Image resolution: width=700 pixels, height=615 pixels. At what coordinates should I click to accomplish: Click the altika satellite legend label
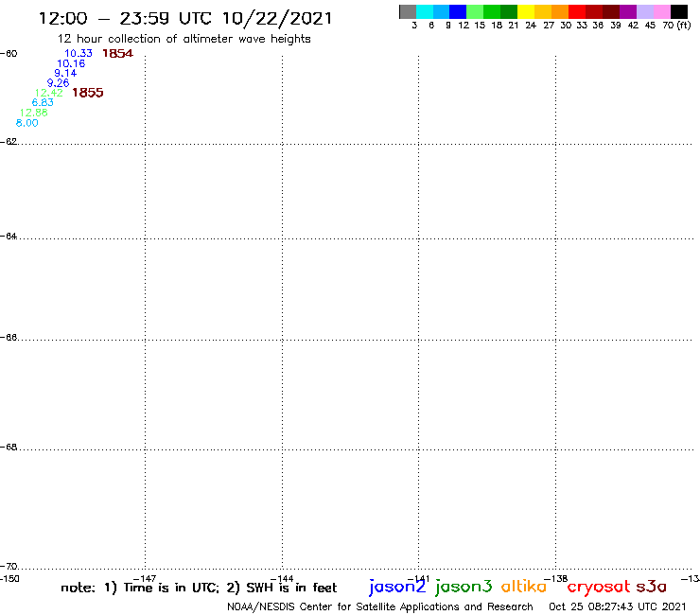point(524,587)
